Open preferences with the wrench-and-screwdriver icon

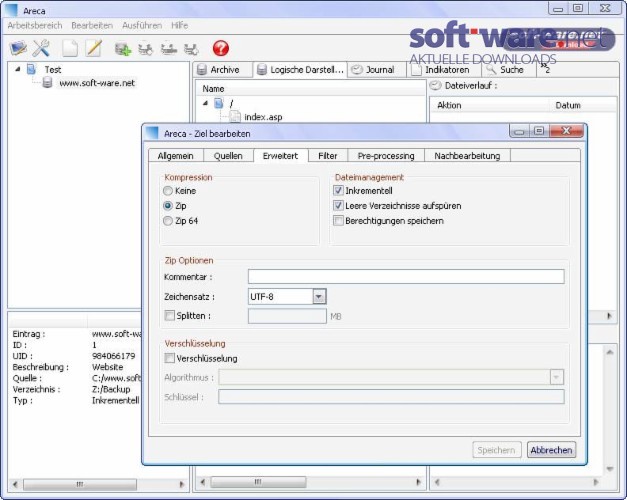coord(41,48)
